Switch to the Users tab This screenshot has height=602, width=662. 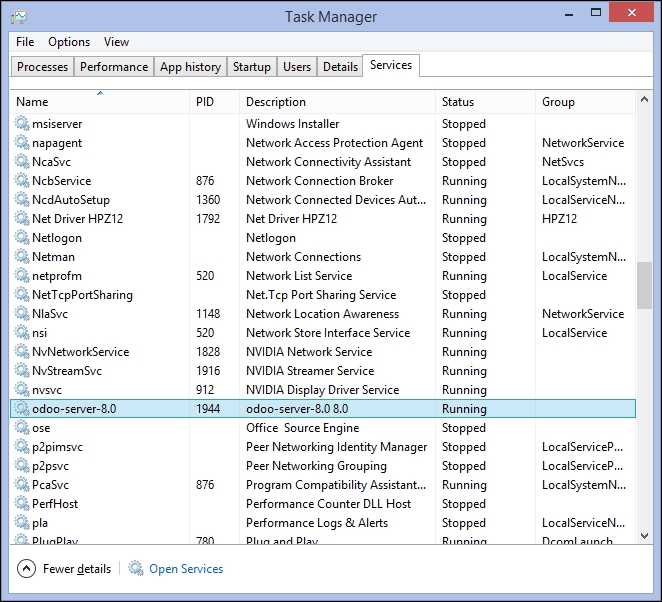coord(297,67)
